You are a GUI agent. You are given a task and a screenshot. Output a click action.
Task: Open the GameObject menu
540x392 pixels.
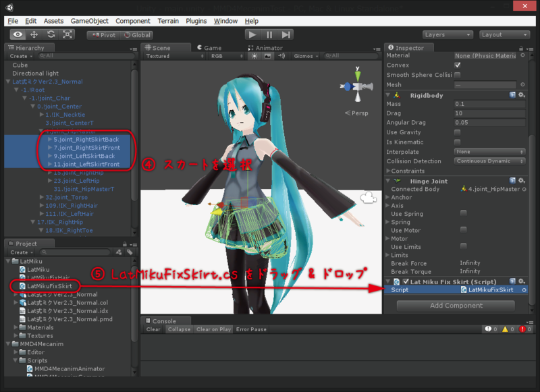pyautogui.click(x=90, y=21)
